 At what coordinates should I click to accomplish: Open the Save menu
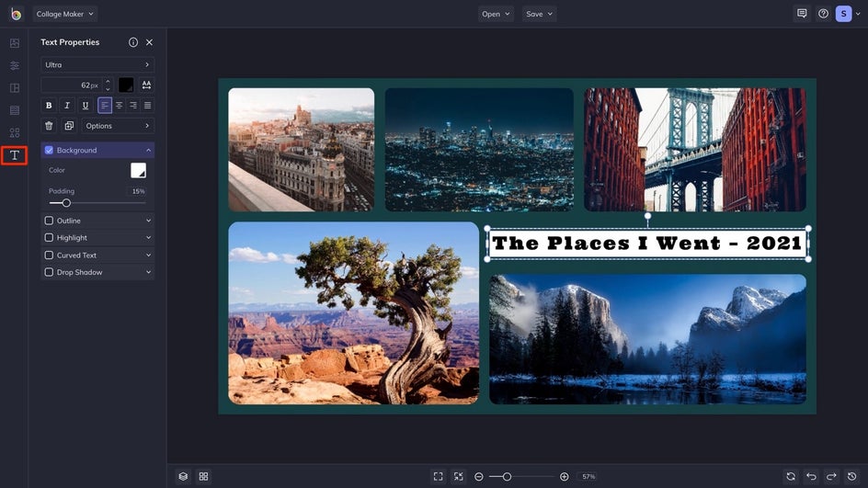(539, 14)
